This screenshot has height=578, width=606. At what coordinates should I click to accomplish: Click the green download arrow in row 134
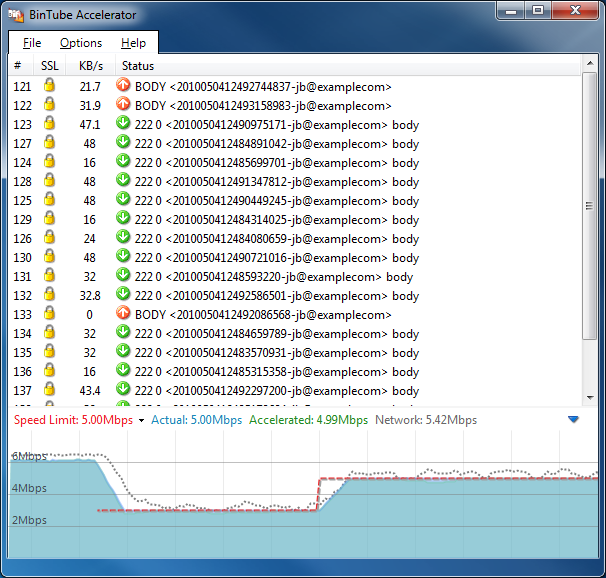(x=123, y=332)
